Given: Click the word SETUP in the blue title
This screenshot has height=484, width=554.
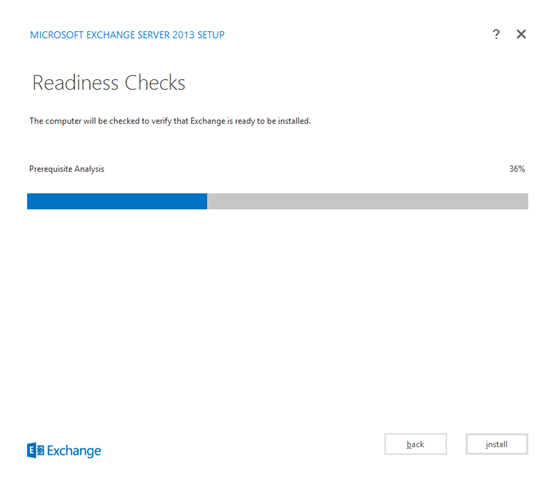Looking at the screenshot, I should [211, 35].
